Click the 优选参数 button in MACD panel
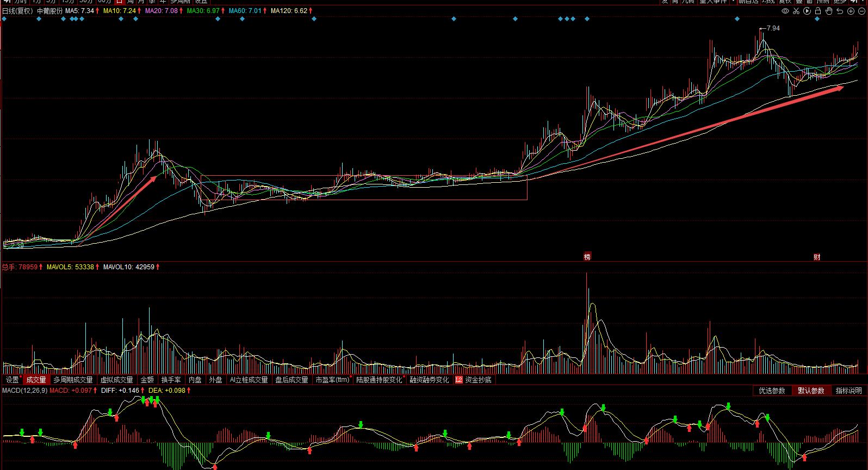 [772, 391]
